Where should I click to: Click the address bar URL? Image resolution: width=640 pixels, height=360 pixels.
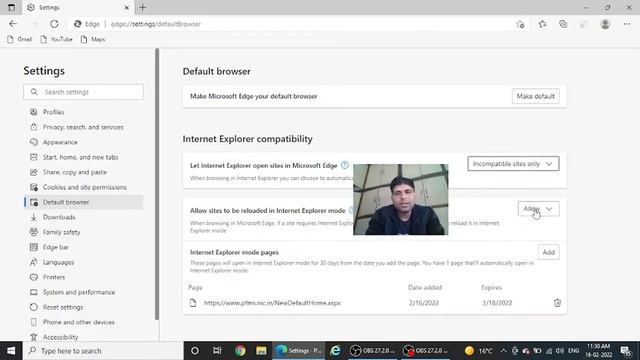pos(156,24)
